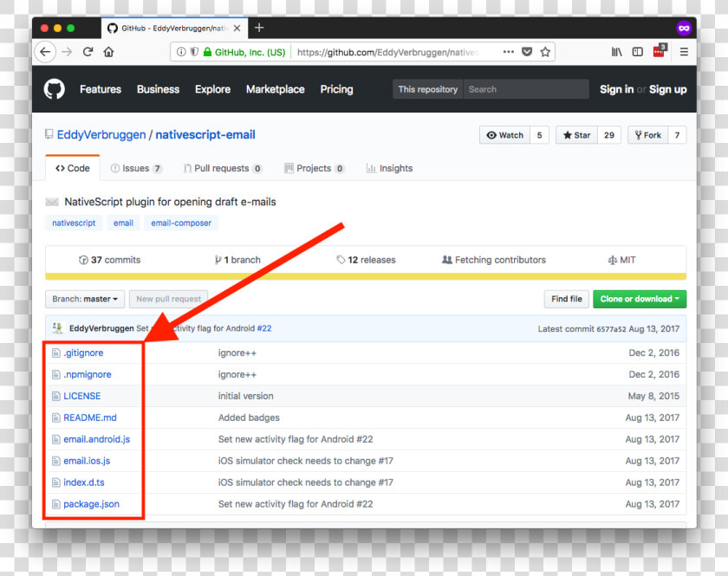Switch to the Projects tab
Image resolution: width=728 pixels, height=576 pixels.
click(315, 168)
